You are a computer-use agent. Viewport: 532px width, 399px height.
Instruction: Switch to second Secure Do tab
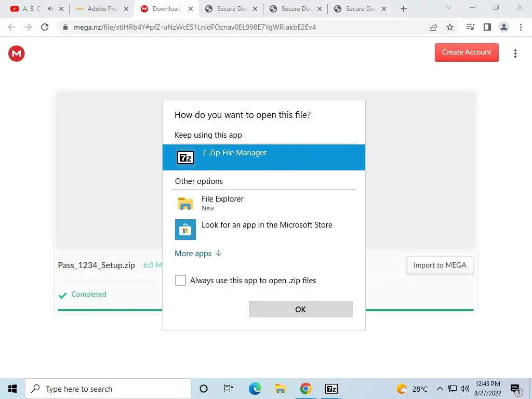pos(296,9)
